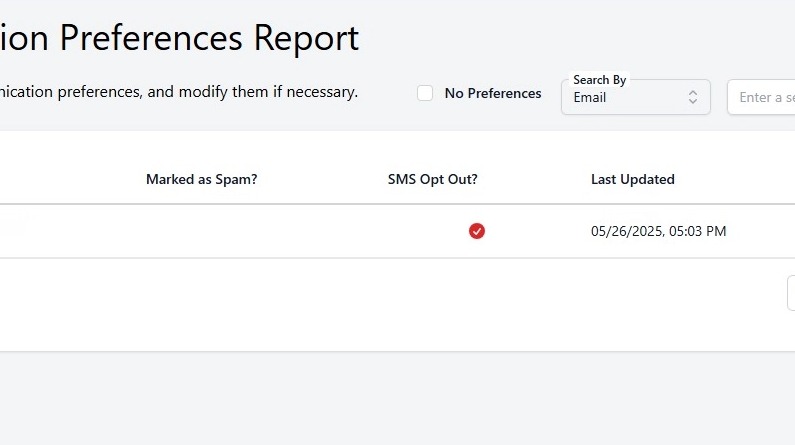Open the Search By dropdown
Viewport: 795px width, 445px height.
tap(635, 97)
